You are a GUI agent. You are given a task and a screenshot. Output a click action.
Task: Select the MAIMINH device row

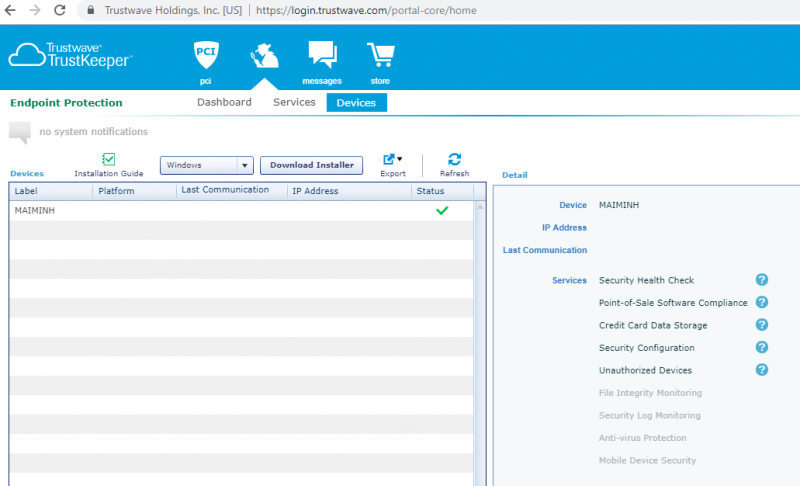[x=240, y=211]
